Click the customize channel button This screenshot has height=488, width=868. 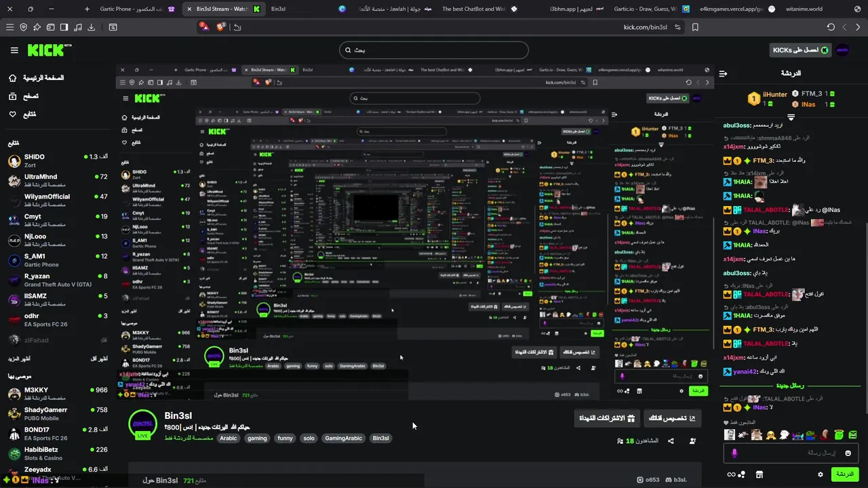672,418
